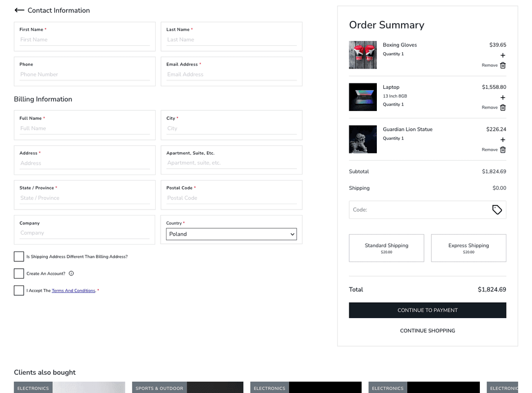Check the shipping address different than billing checkbox
Viewport: 532px width, 393px height.
(19, 256)
